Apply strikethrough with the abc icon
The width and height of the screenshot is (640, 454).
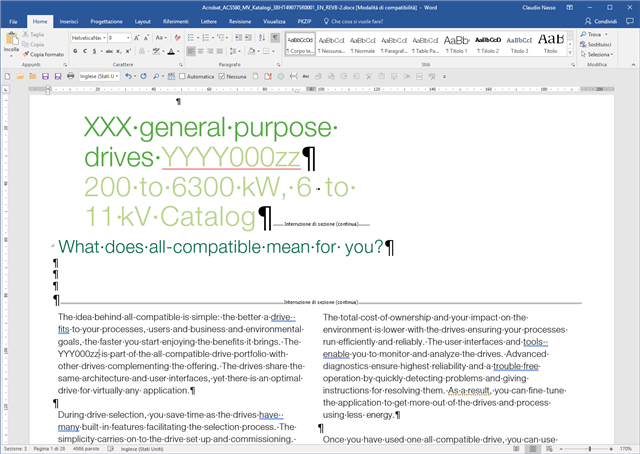point(109,51)
